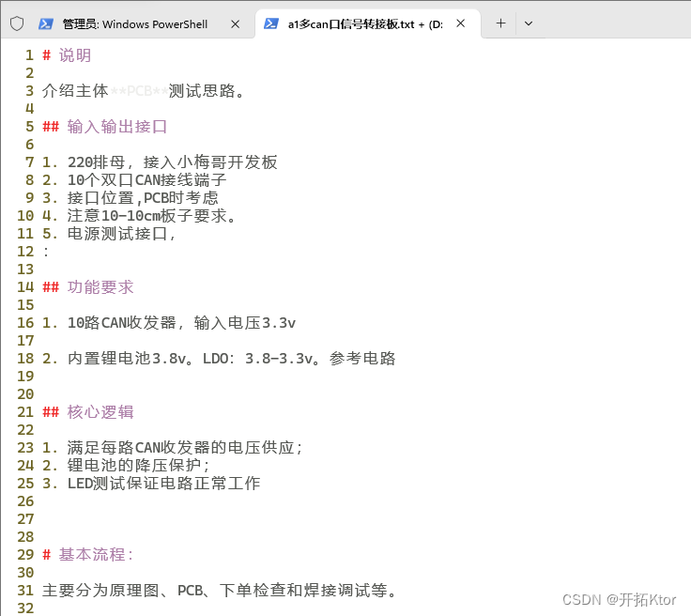Click the line '3. LED测试保证电路正常工作'
691x616 pixels.
[151, 484]
